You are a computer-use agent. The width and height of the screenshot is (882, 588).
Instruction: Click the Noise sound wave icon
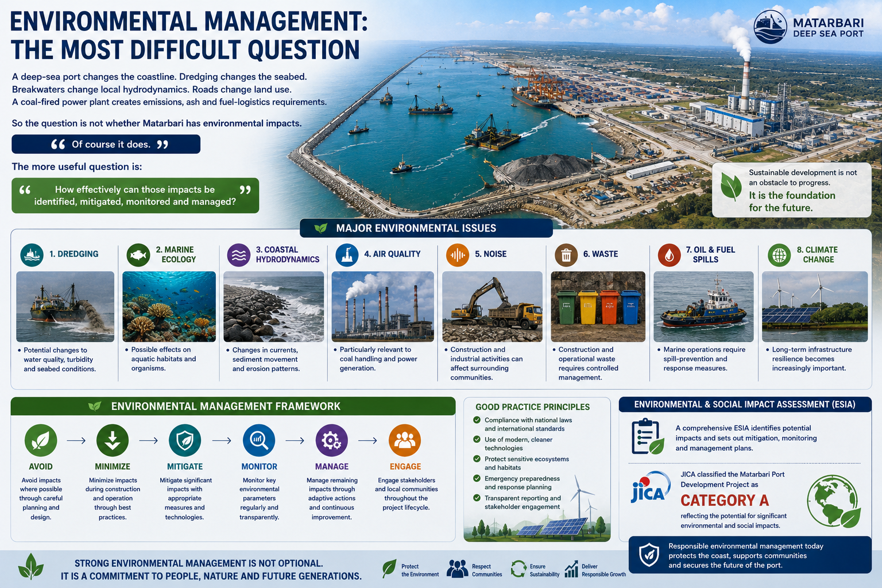[x=458, y=254]
